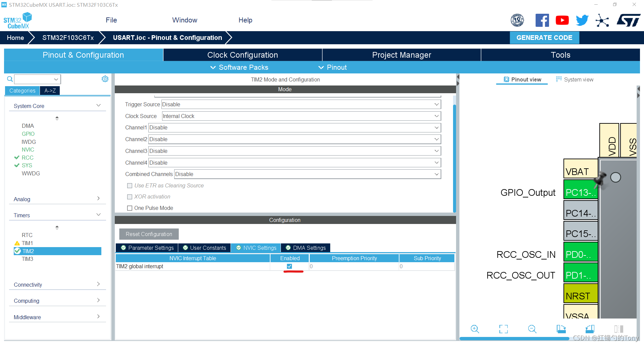This screenshot has width=644, height=345.
Task: Click the System view grid icon
Action: coord(559,79)
